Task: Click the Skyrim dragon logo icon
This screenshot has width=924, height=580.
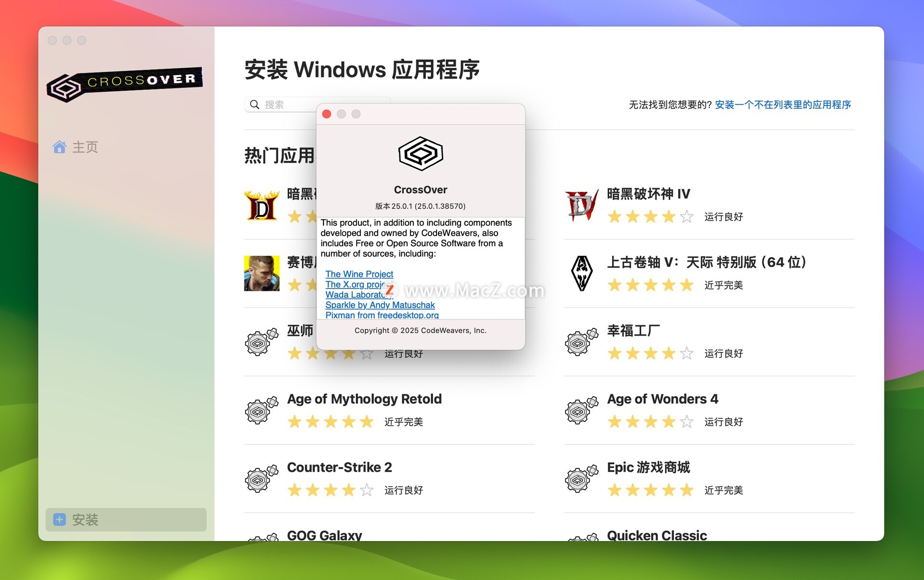Action: click(581, 273)
